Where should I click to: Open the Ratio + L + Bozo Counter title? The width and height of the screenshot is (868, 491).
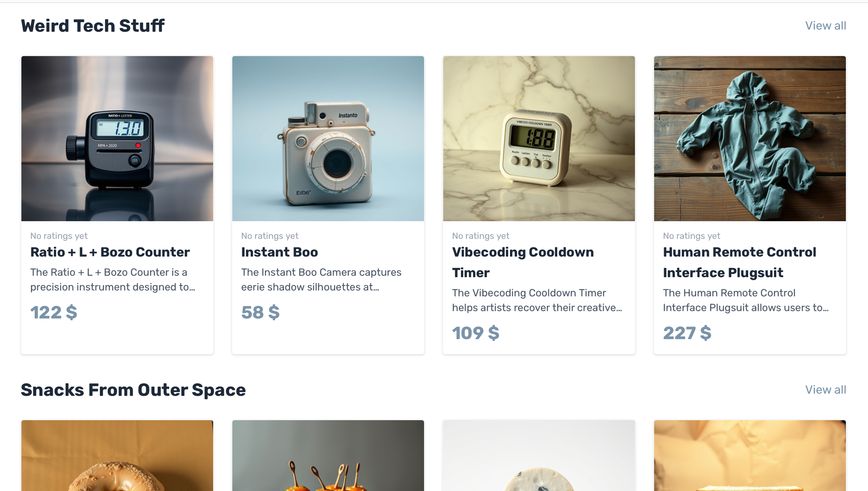[x=110, y=252]
